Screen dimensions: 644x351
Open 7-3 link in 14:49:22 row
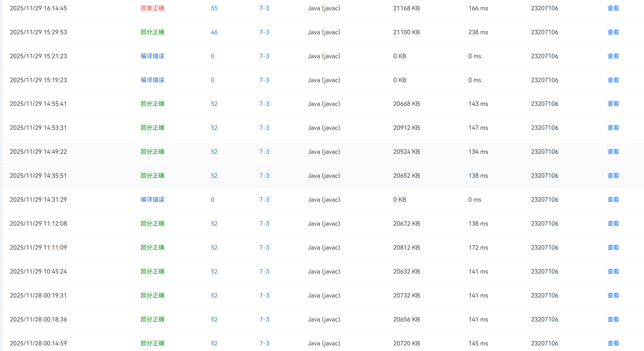coord(264,152)
